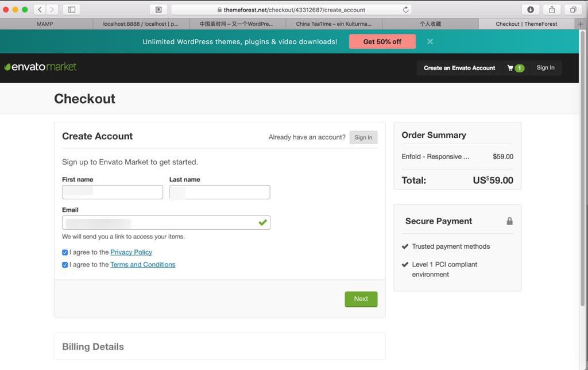Dismiss the promo banner with X
This screenshot has height=370, width=588.
coord(430,41)
